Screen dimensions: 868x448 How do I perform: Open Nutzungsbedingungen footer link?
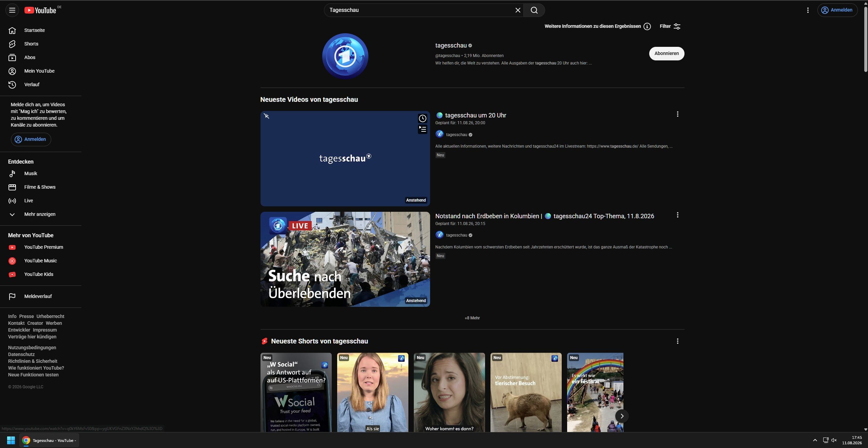(32, 348)
